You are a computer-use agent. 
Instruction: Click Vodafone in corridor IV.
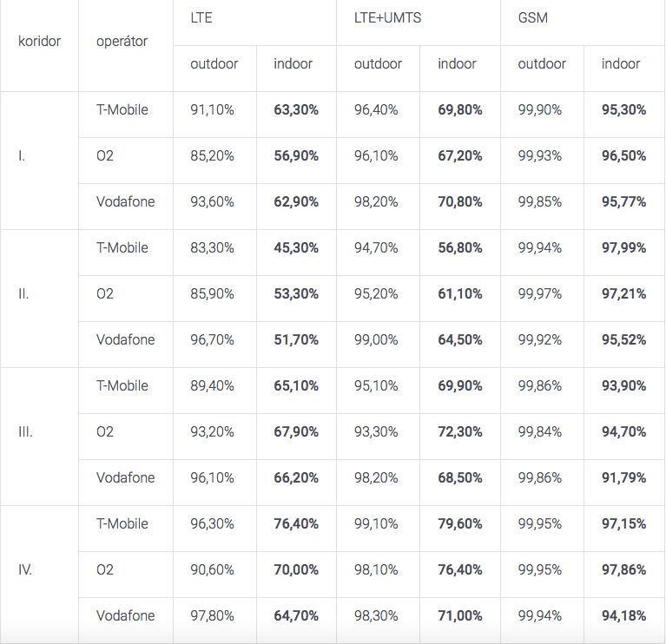coord(125,615)
